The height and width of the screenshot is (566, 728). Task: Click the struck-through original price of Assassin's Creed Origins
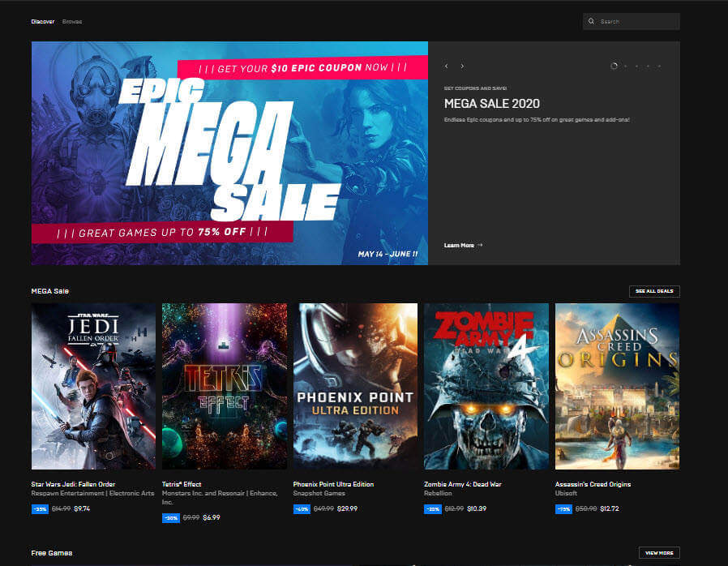(x=586, y=509)
